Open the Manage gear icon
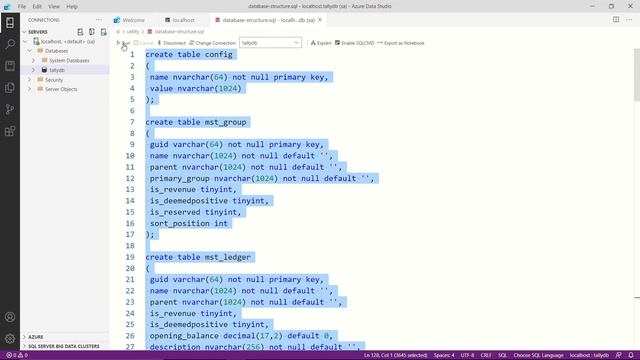Image resolution: width=640 pixels, height=360 pixels. [10, 338]
